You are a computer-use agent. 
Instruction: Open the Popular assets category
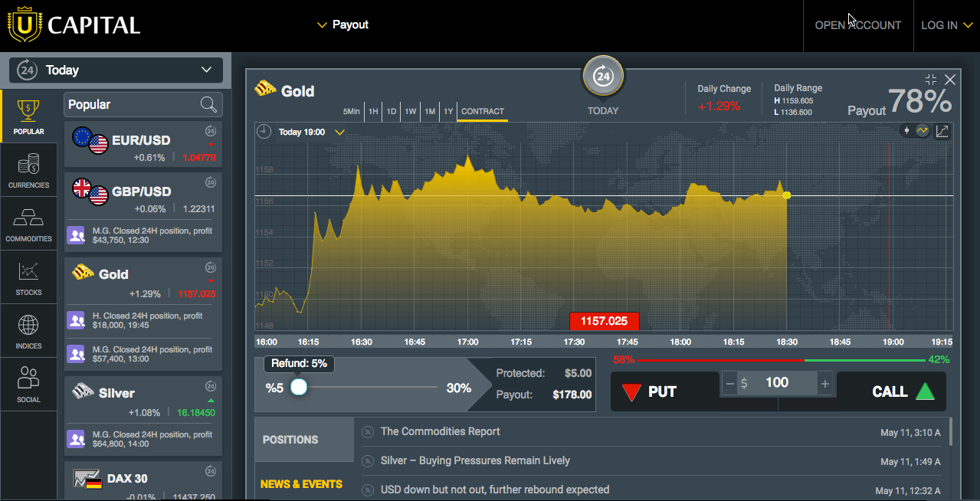28,116
